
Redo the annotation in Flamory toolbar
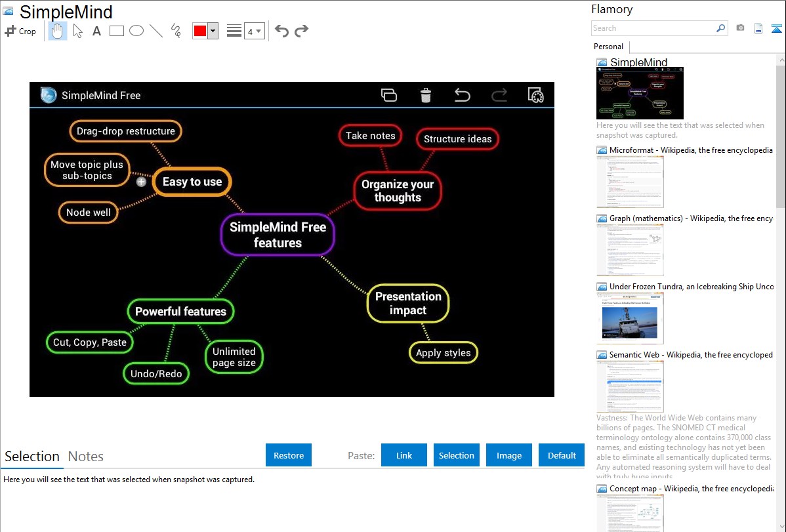(301, 31)
